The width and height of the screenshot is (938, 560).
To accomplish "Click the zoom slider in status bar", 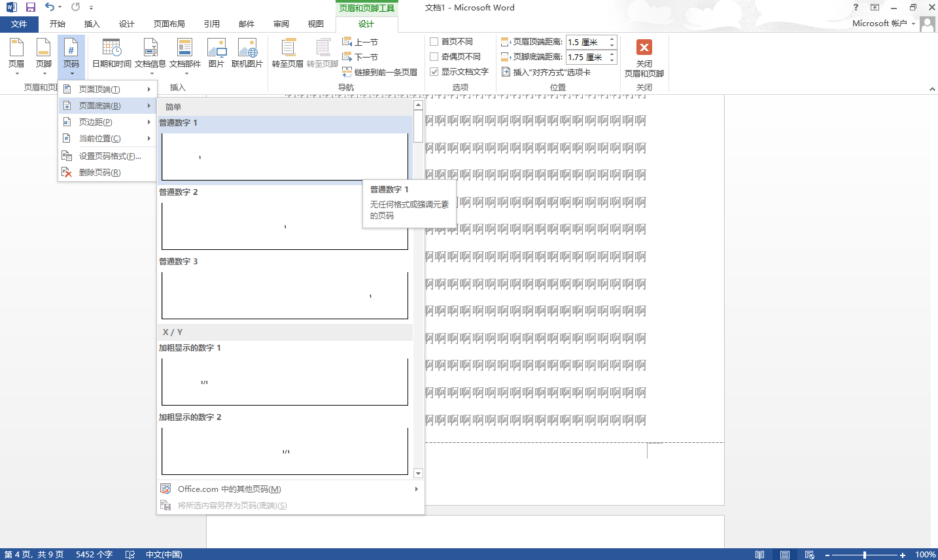I will [x=864, y=555].
